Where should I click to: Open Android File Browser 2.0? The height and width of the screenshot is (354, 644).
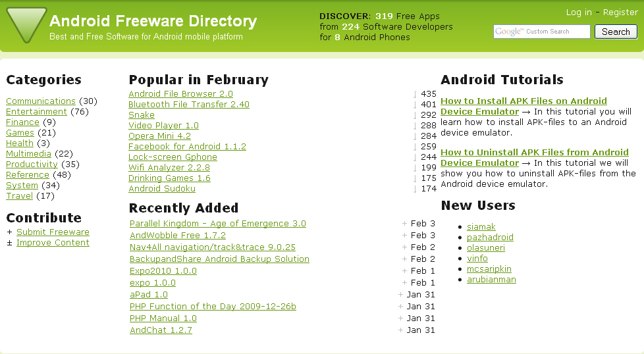[x=180, y=94]
